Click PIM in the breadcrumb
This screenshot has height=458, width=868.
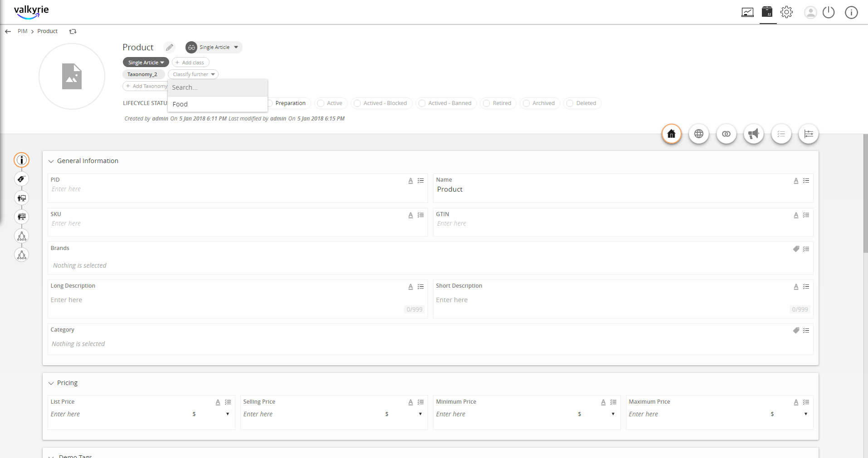pos(23,31)
